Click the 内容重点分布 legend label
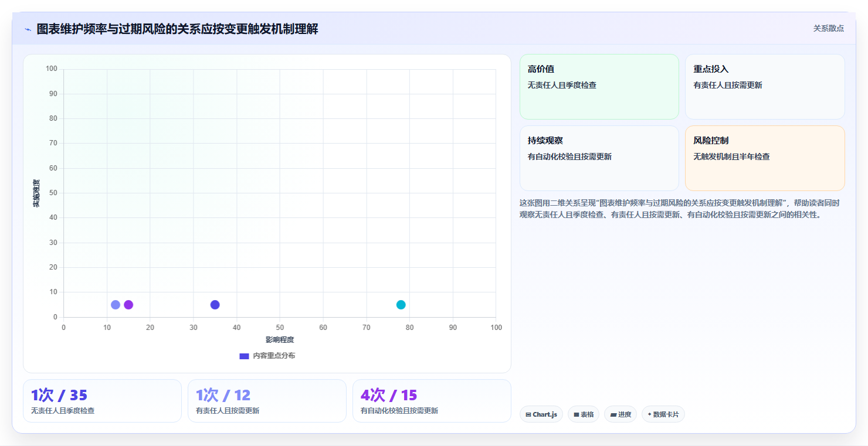The height and width of the screenshot is (446, 868). click(274, 356)
